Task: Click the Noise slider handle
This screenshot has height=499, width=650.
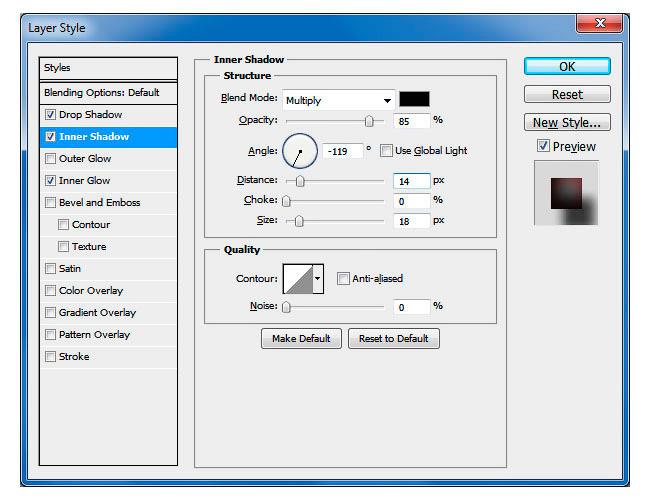Action: (286, 307)
